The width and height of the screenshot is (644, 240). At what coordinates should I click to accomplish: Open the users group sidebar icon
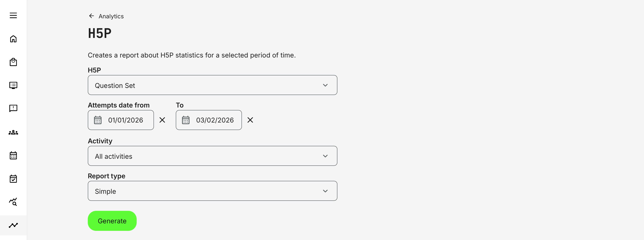click(x=13, y=132)
